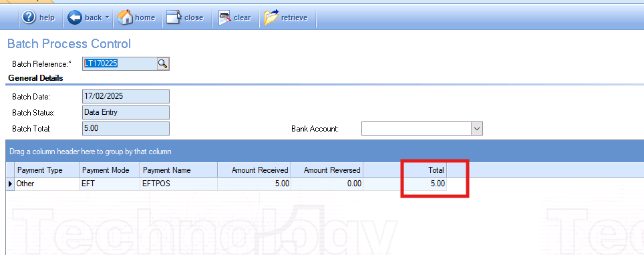644x255 pixels.
Task: Click the Batch Total field
Action: click(x=126, y=128)
